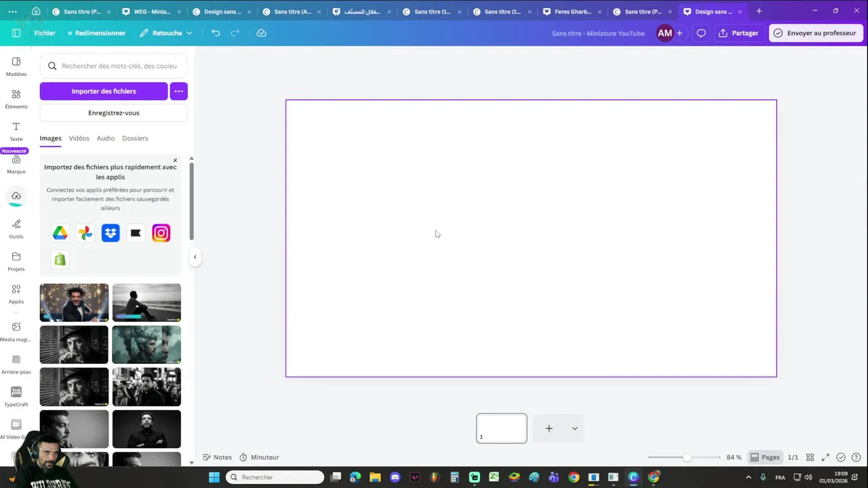The width and height of the screenshot is (868, 488).
Task: Connect Google Drive app icon
Action: click(x=60, y=233)
